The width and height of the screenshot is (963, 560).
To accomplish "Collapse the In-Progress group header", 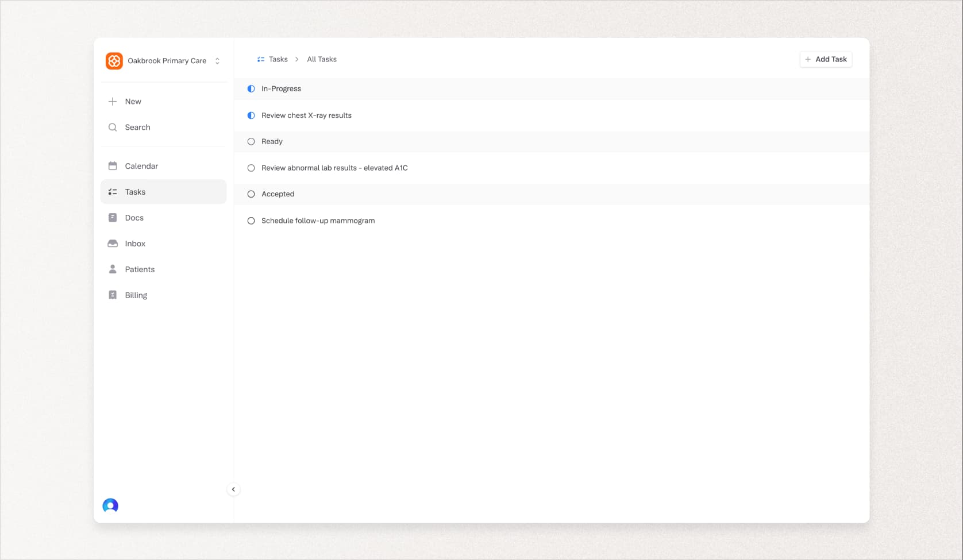I will (x=251, y=88).
